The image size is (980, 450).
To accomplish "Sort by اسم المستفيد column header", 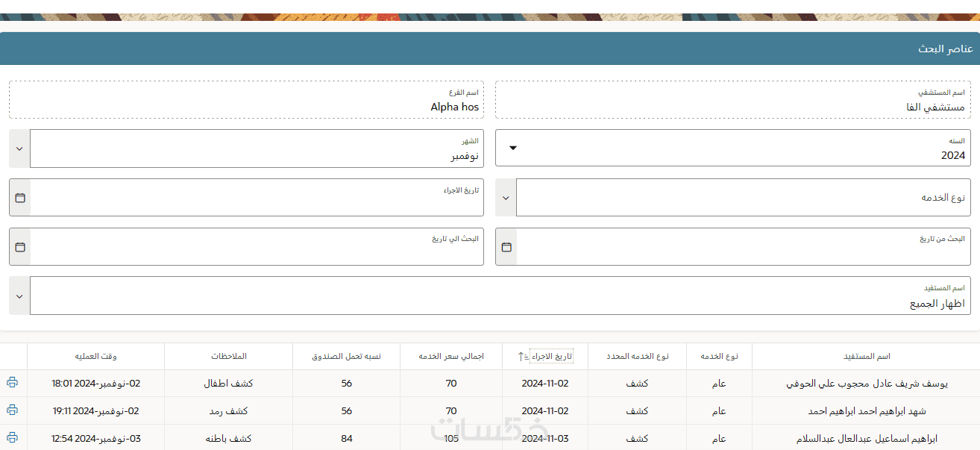I will click(867, 357).
